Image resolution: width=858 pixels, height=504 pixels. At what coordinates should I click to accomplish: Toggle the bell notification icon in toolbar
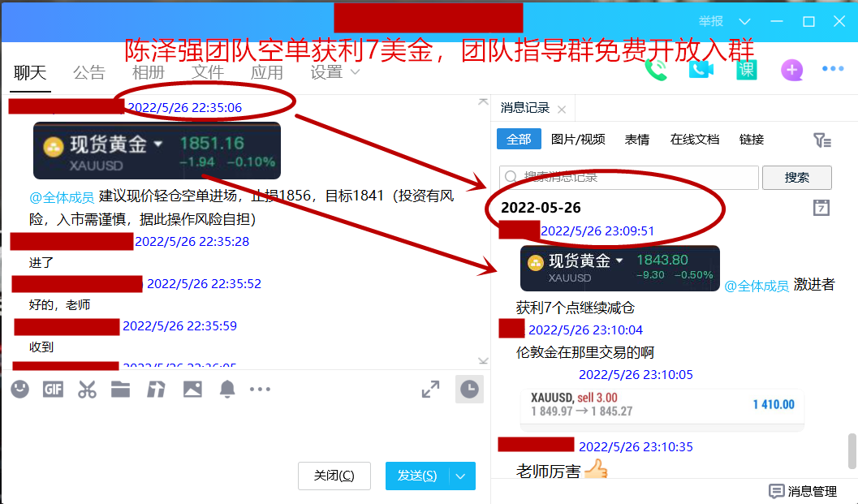[227, 390]
